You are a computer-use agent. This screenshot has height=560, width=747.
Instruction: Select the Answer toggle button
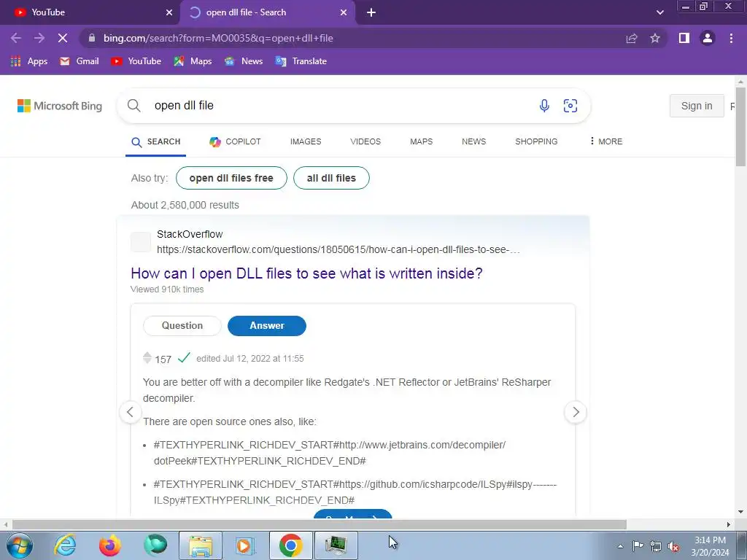267,326
